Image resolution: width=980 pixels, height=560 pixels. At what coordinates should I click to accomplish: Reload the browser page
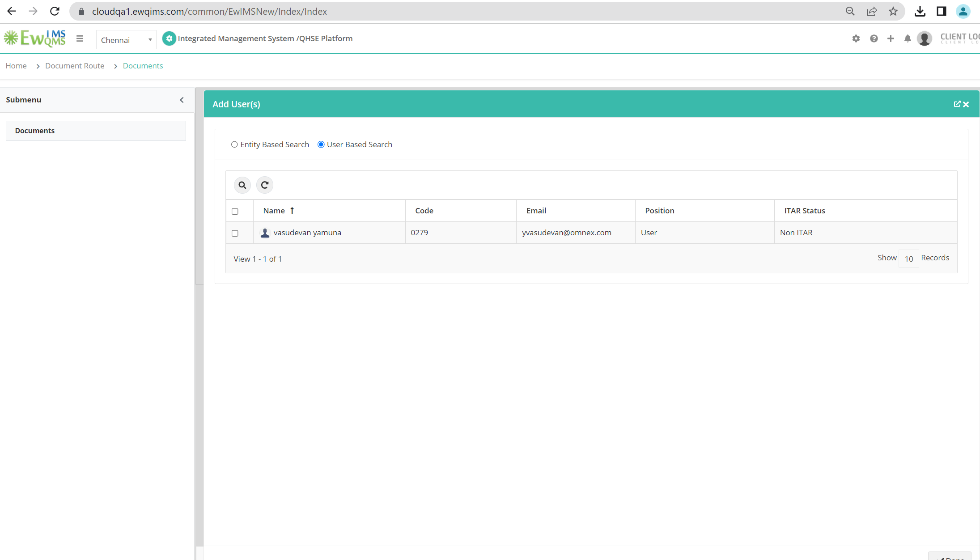[55, 11]
